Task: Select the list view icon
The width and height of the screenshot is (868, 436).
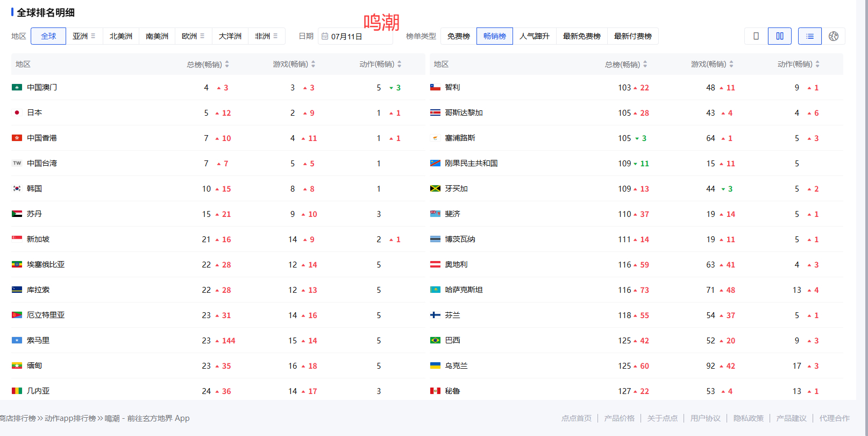Action: tap(810, 36)
